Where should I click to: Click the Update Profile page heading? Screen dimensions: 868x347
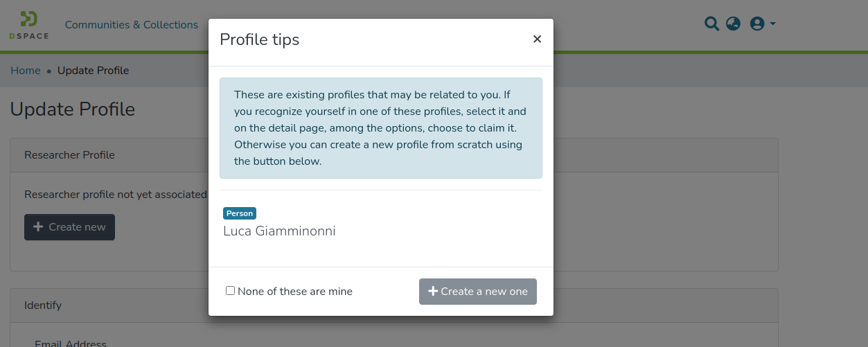tap(73, 109)
